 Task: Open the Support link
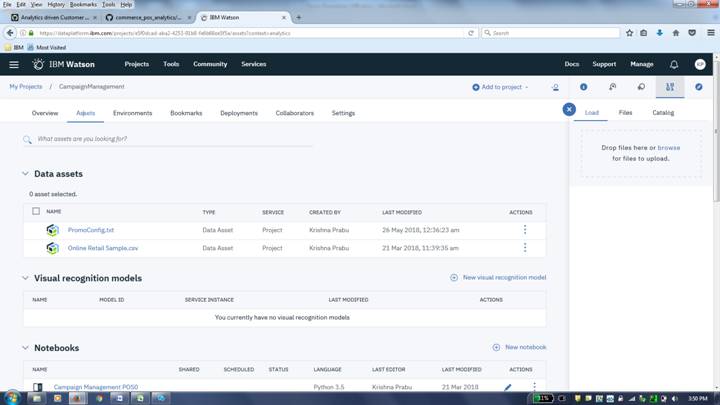[604, 64]
